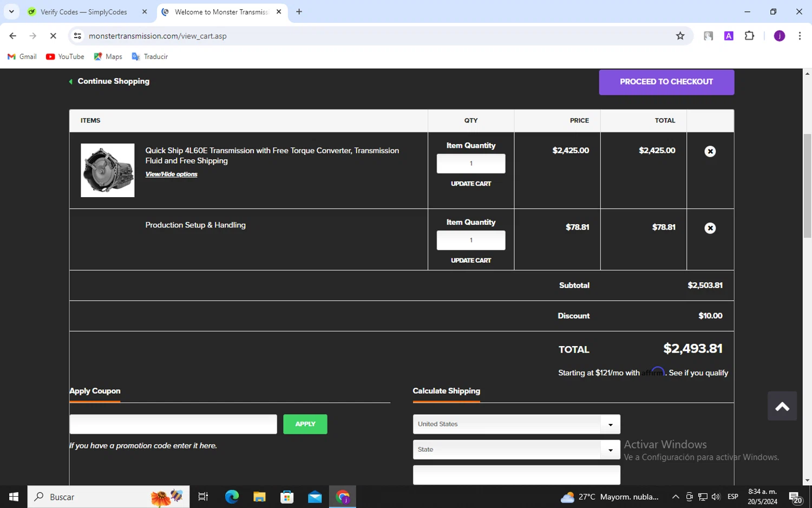The image size is (812, 508).
Task: Click UPDATE CART under the transmission quantity
Action: [471, 184]
